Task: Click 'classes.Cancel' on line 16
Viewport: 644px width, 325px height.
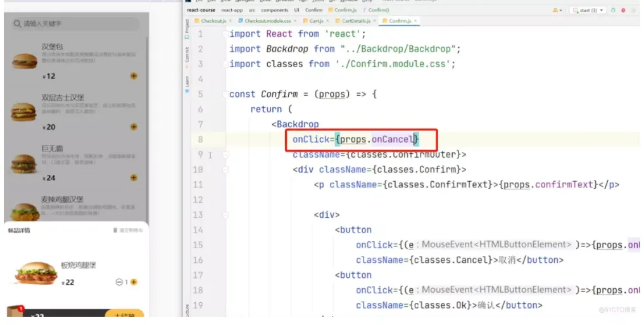Action: pos(451,260)
